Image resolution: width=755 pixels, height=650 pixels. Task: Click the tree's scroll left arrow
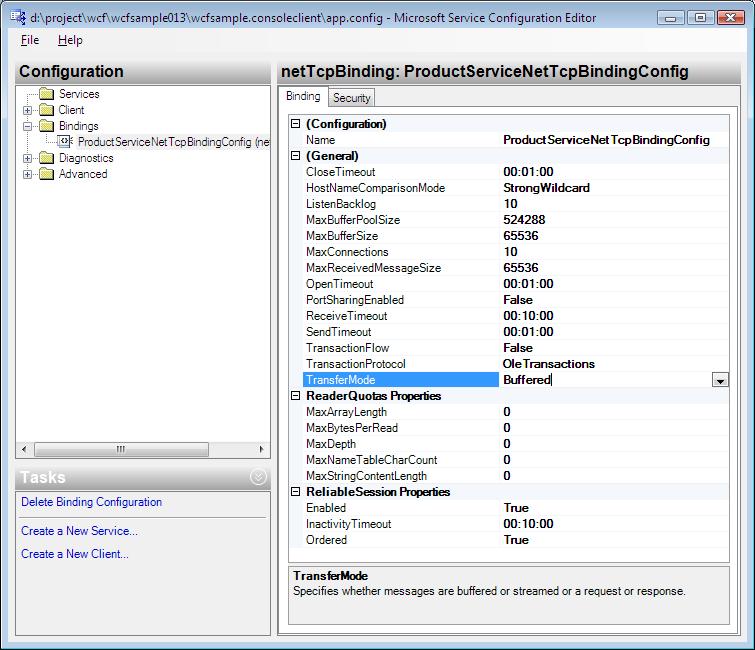(x=24, y=449)
